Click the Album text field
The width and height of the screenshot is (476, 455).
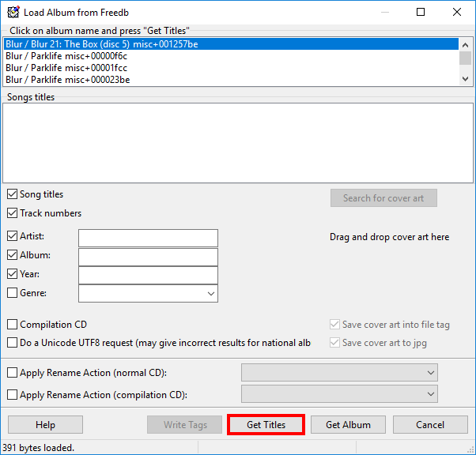148,257
